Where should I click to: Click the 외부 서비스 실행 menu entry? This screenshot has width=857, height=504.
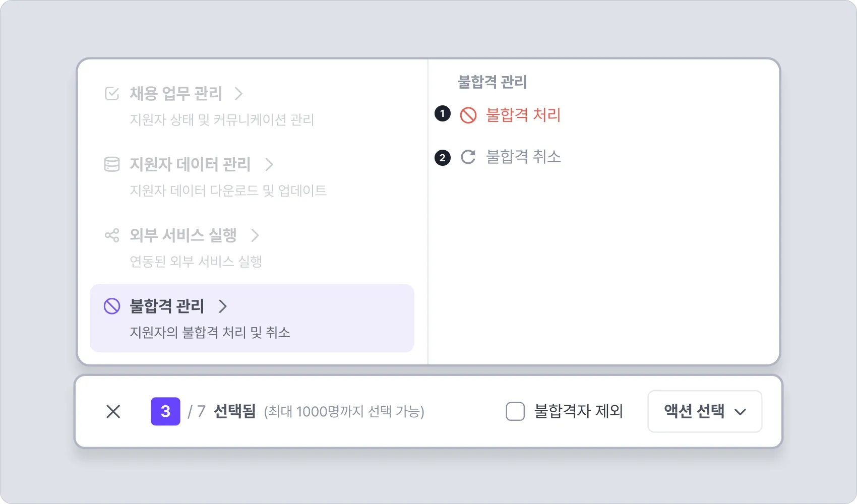[x=183, y=235]
